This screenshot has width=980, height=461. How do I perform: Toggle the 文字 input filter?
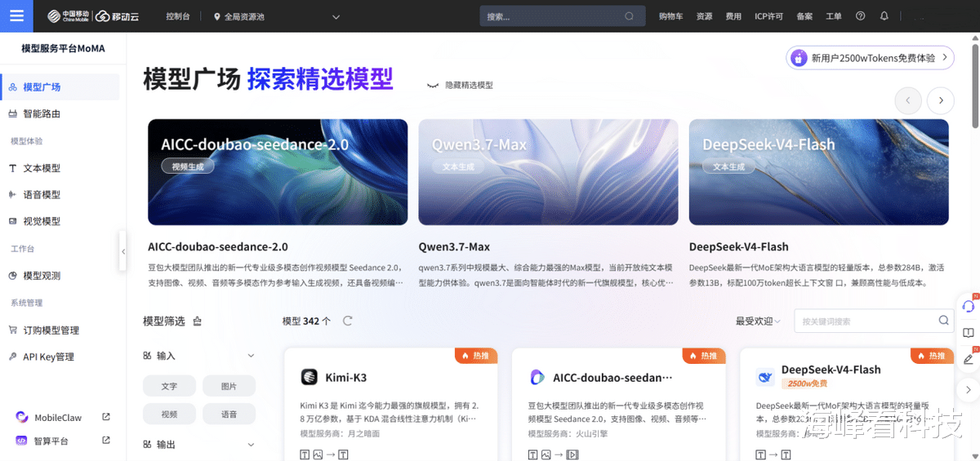[x=169, y=386]
